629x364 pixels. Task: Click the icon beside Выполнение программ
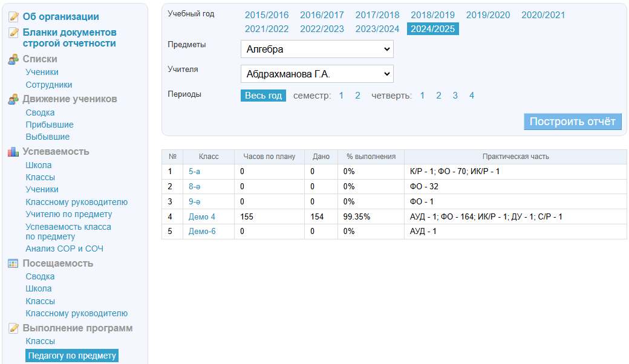[13, 328]
